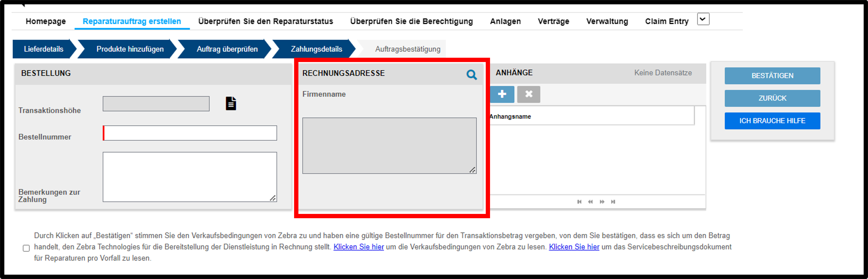Open the Servicebeschreibungsdokument Klicken Sie hier link

click(574, 247)
